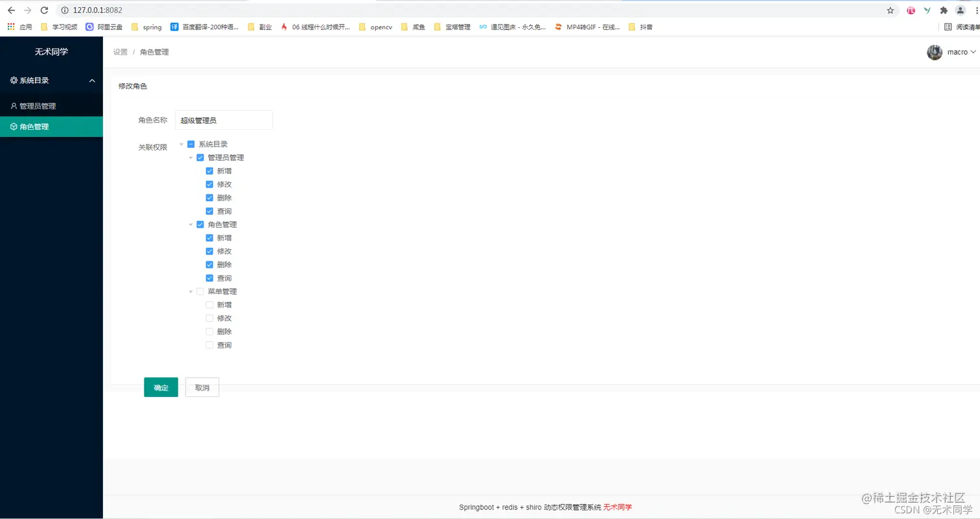Open the 百度翻译 bookmark
980x519 pixels.
tap(204, 27)
